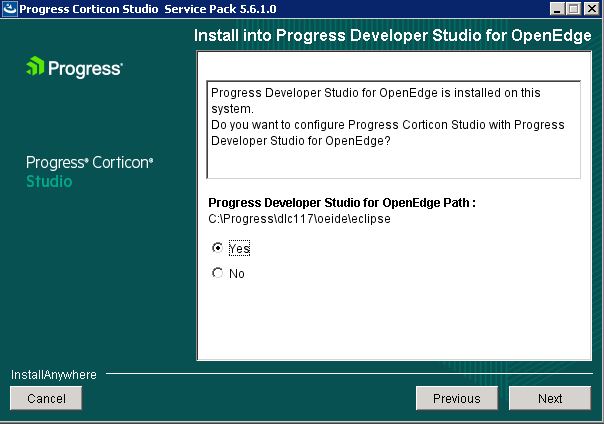Close the installer window
The height and width of the screenshot is (424, 604).
click(x=591, y=9)
